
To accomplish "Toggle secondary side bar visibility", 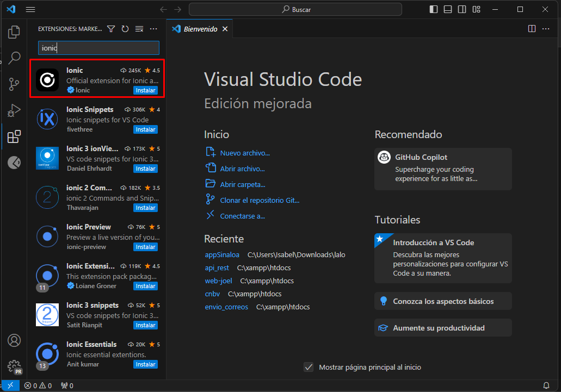I will pyautogui.click(x=462, y=9).
